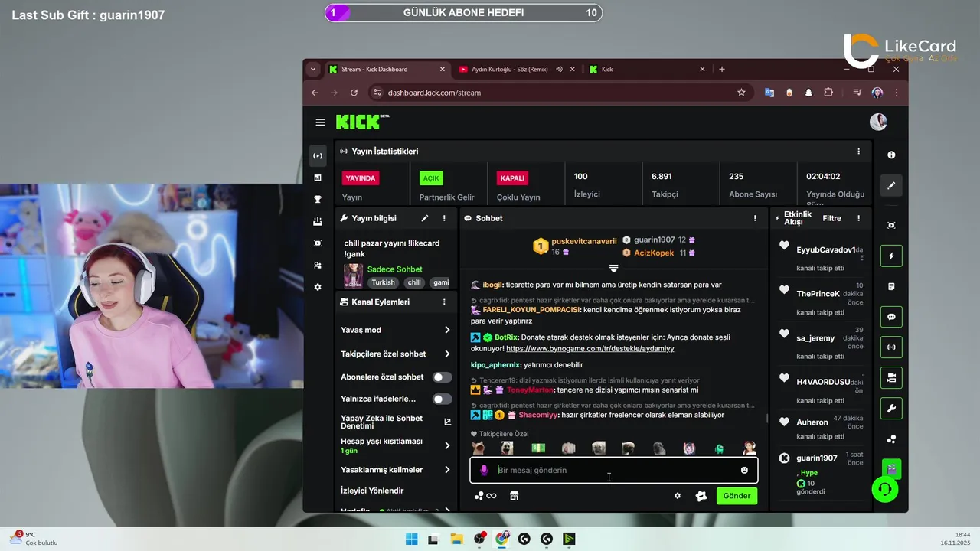Click the sparkle badge icon beside Gönder
Image resolution: width=980 pixels, height=551 pixels.
coord(701,496)
